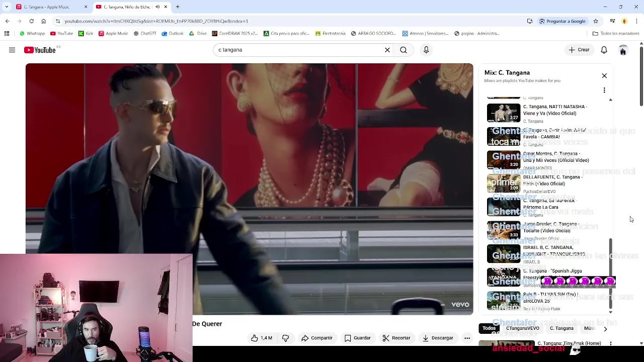Screen dimensions: 644x362
Task: Open media controls icon in toolbar
Action: click(612, 21)
